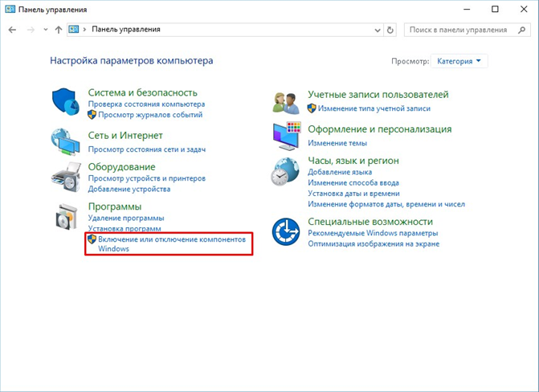Click the Network and Internet globe icon
Screen dimensions: 539x392
click(x=65, y=141)
